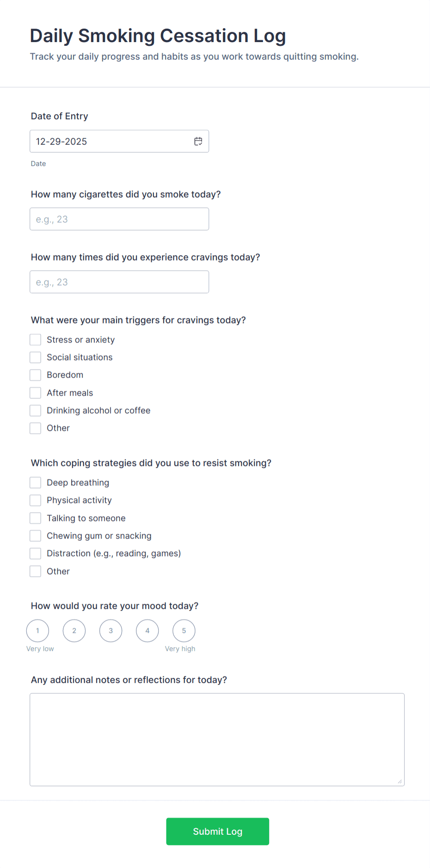Click the additional notes text area
The image size is (430, 868).
(x=217, y=739)
